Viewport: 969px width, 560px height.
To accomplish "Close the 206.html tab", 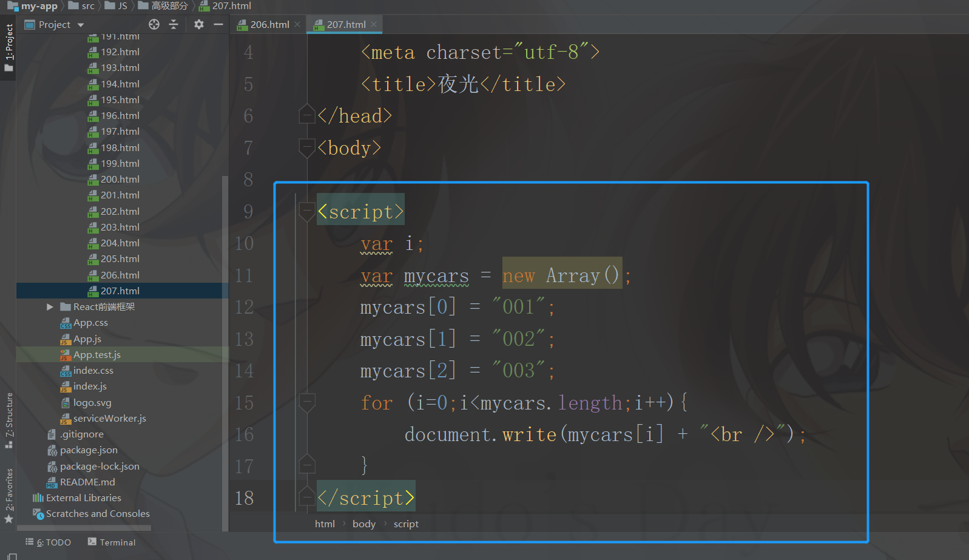I will coord(297,24).
